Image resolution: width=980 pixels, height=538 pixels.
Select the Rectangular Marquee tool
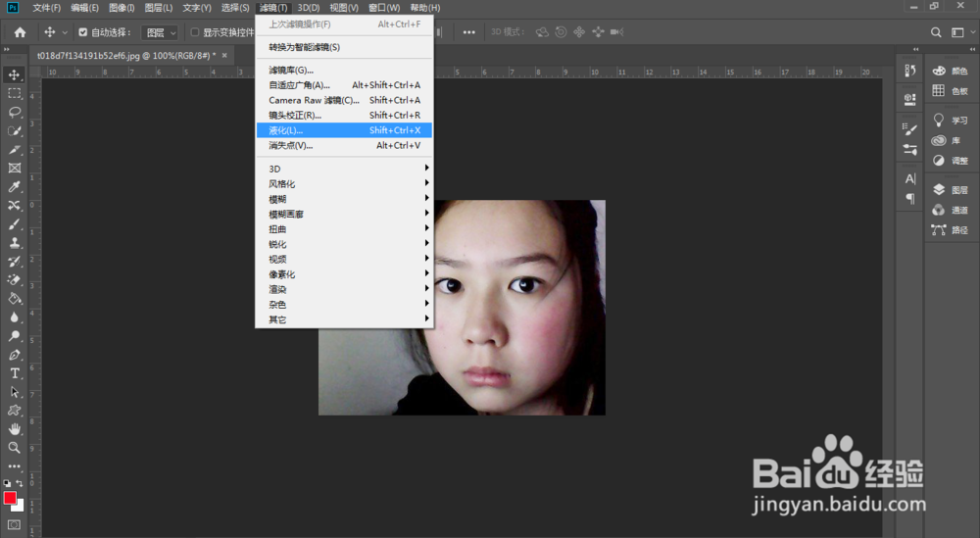[x=15, y=94]
